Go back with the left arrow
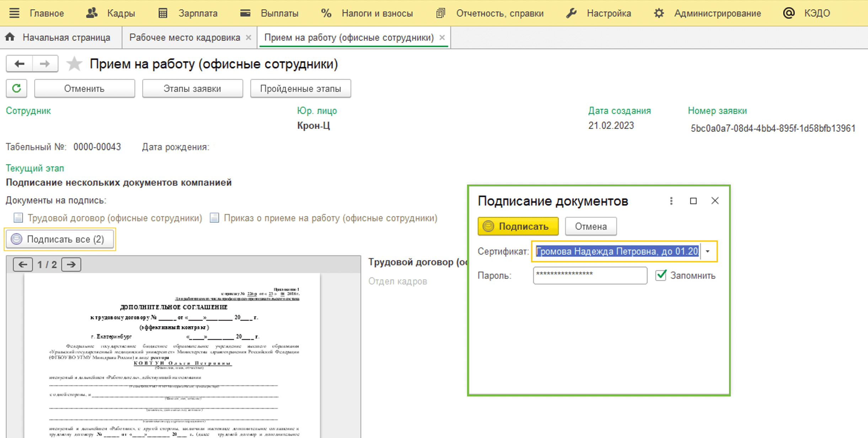This screenshot has height=438, width=868. tap(19, 64)
